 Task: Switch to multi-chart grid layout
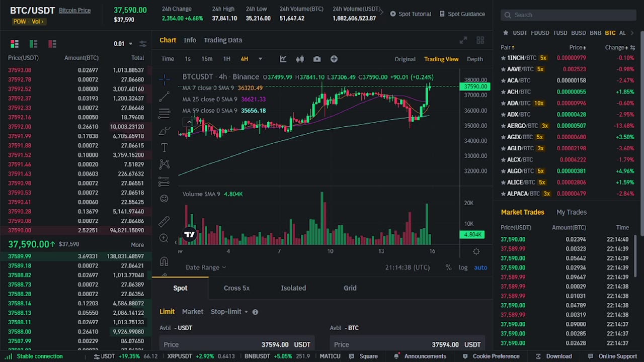point(480,40)
